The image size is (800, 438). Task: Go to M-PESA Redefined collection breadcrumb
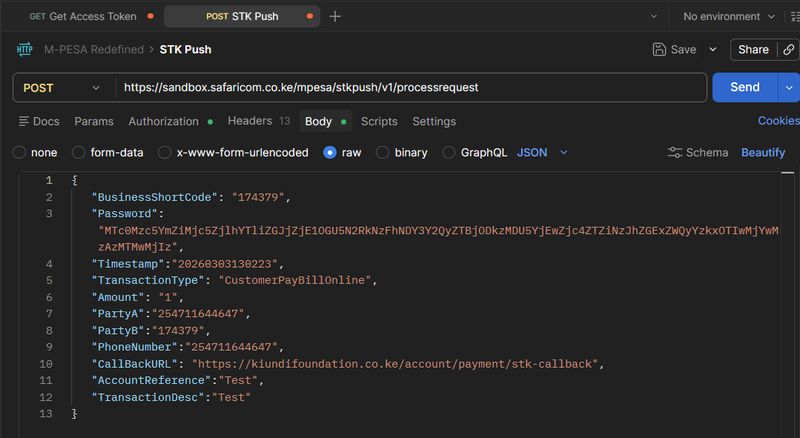(x=94, y=50)
